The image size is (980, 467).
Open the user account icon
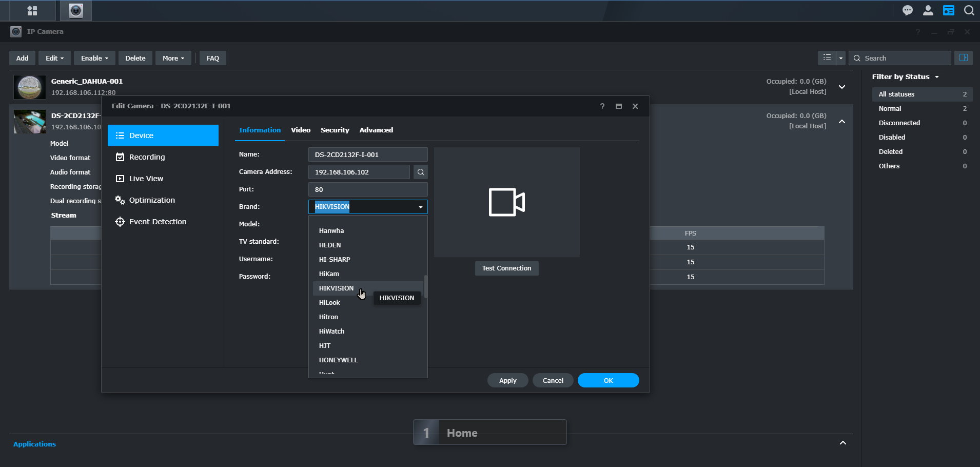point(928,10)
